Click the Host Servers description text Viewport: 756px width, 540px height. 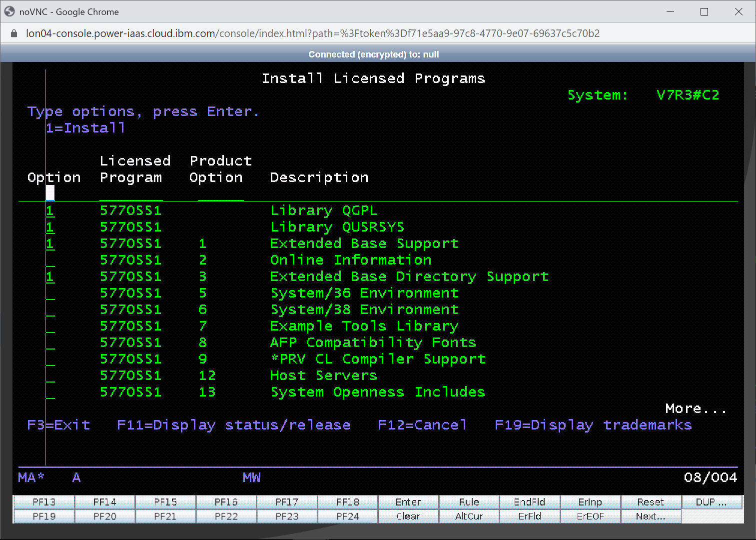click(323, 375)
